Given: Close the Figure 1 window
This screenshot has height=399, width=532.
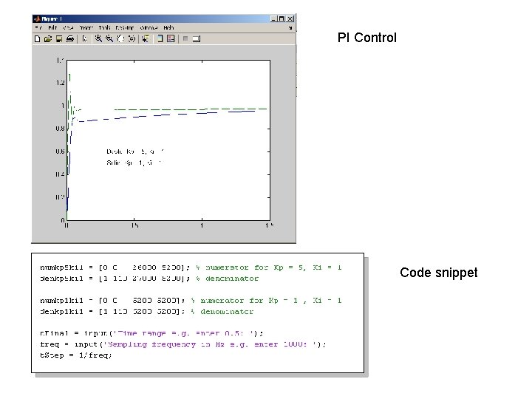Looking at the screenshot, I should pyautogui.click(x=290, y=18).
